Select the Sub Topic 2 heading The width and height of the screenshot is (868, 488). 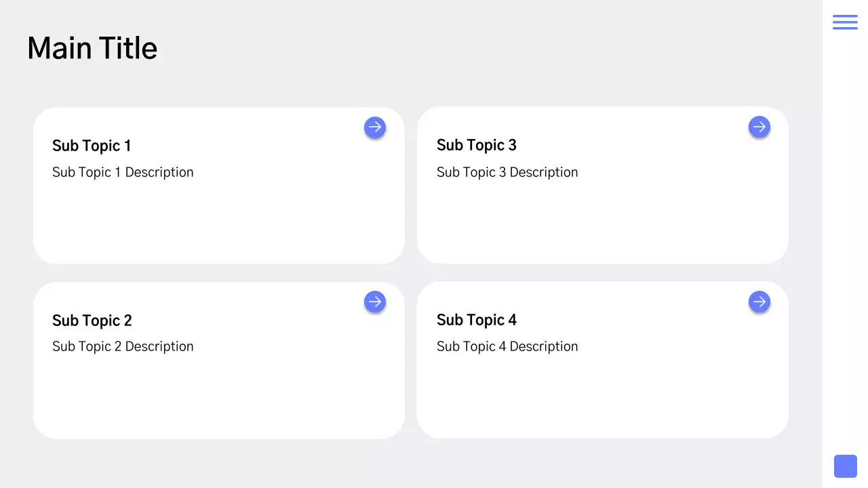92,321
